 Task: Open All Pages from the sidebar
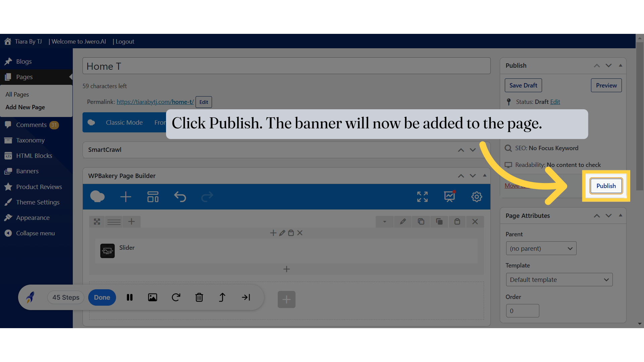[x=17, y=94]
